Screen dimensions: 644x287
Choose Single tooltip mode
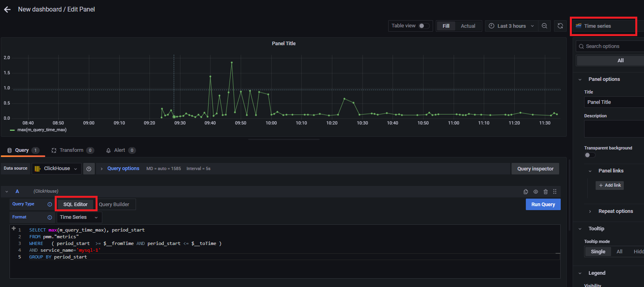coord(598,252)
